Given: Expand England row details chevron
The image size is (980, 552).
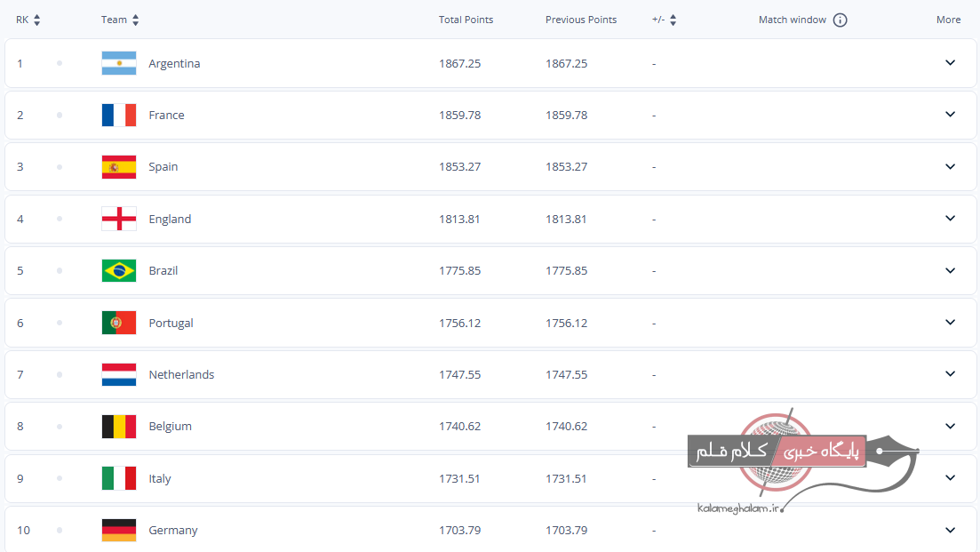Looking at the screenshot, I should 950,218.
